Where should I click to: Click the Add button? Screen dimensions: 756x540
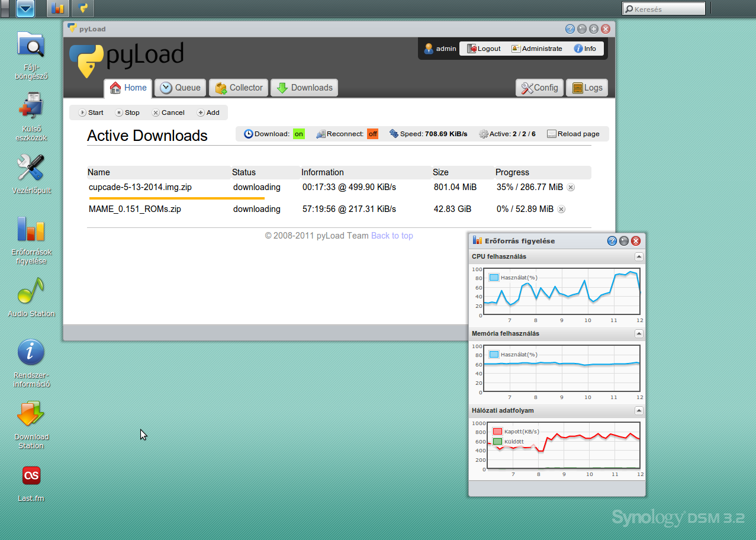click(x=208, y=112)
